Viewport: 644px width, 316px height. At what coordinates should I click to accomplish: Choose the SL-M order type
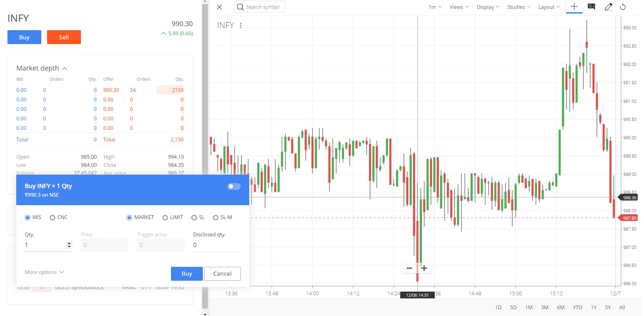[x=215, y=217]
